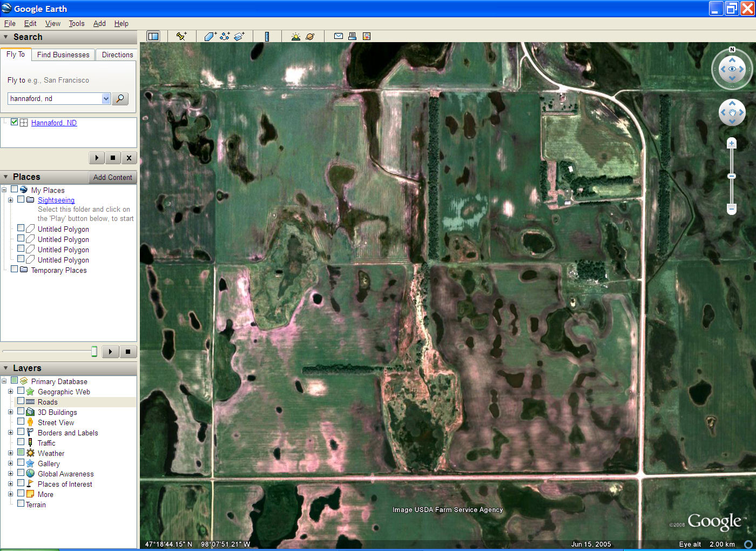This screenshot has height=551, width=756.
Task: Select the Global Awareness layer row
Action: click(x=65, y=474)
